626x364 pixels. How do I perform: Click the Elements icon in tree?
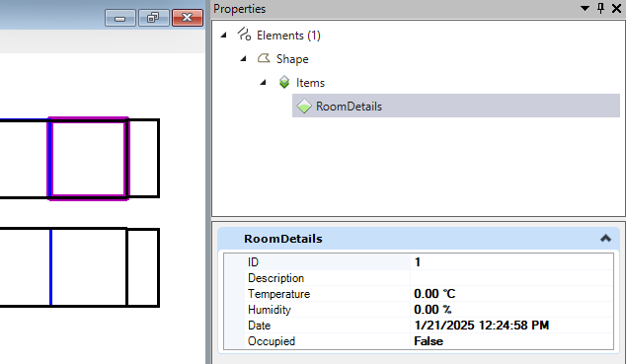pyautogui.click(x=244, y=35)
